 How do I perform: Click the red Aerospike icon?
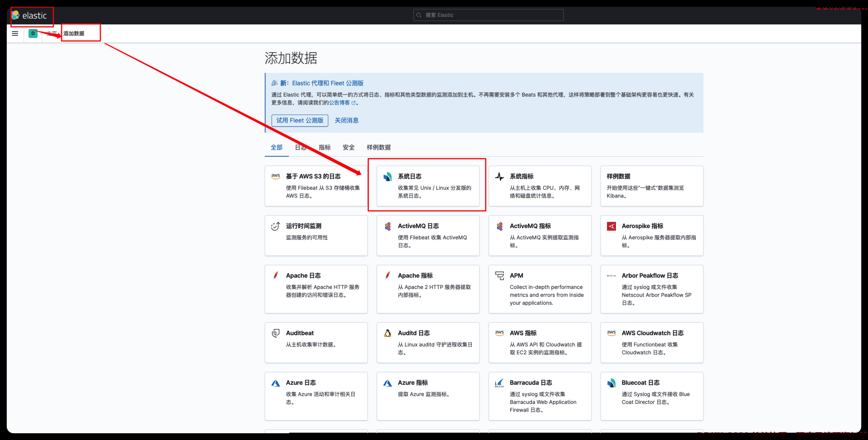point(611,226)
